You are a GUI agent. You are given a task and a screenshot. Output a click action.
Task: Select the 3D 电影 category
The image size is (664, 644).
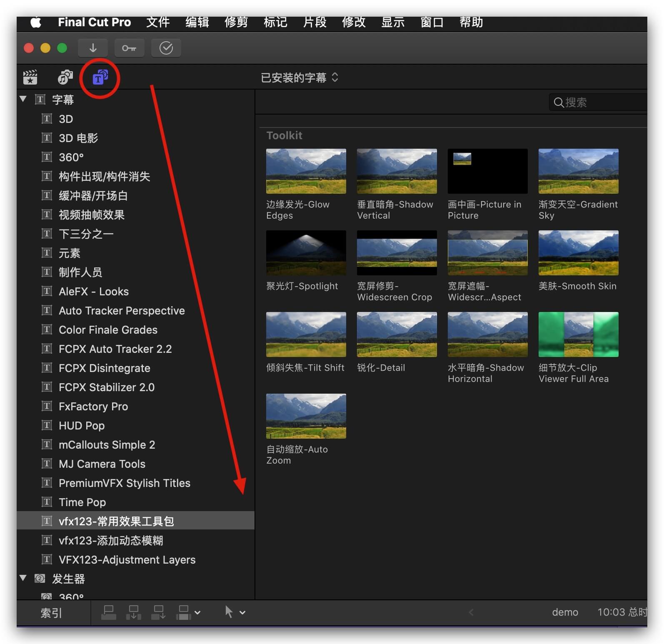[x=135, y=138]
